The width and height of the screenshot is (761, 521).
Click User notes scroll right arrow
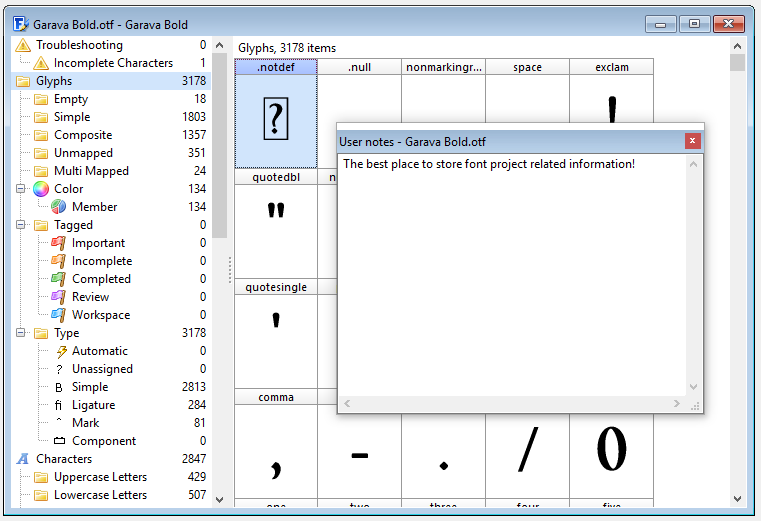click(x=677, y=403)
